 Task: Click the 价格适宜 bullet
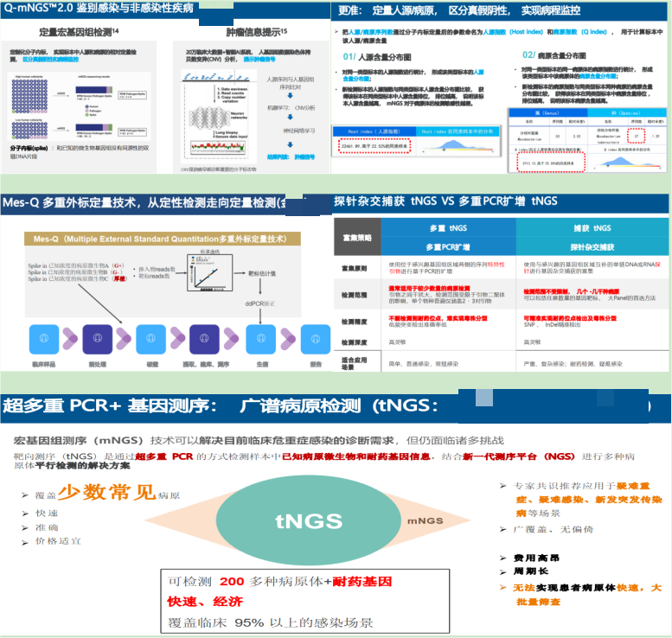click(58, 541)
